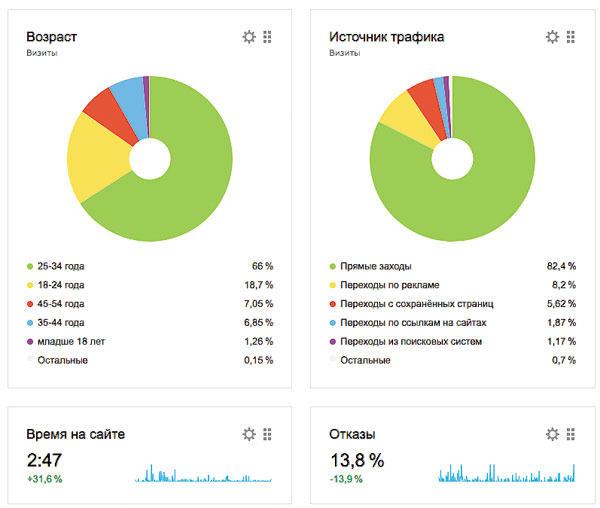Click blue legend dot for 35-44 года
Viewport: 600px width, 508px height.
click(x=30, y=323)
